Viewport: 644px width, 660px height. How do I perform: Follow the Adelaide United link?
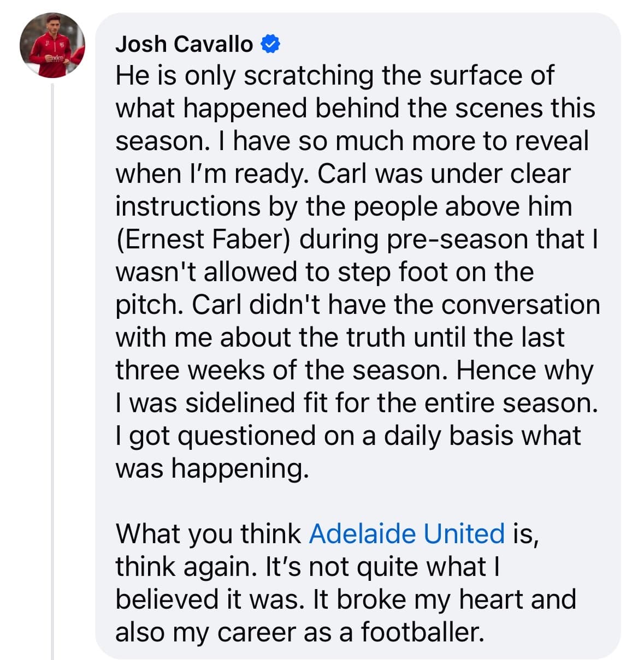click(406, 533)
